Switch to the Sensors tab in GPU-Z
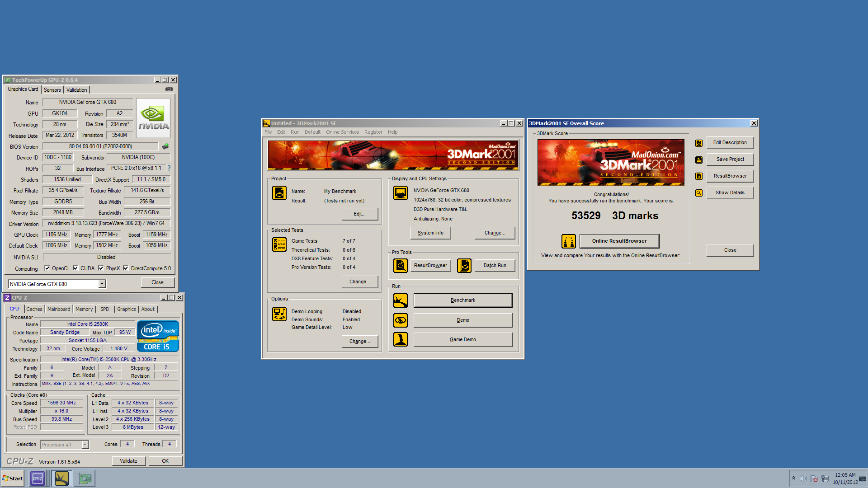This screenshot has height=488, width=868. 52,90
